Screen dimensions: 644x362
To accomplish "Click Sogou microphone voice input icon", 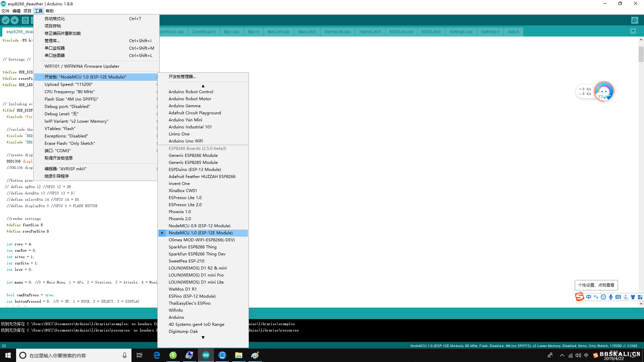I will (611, 297).
